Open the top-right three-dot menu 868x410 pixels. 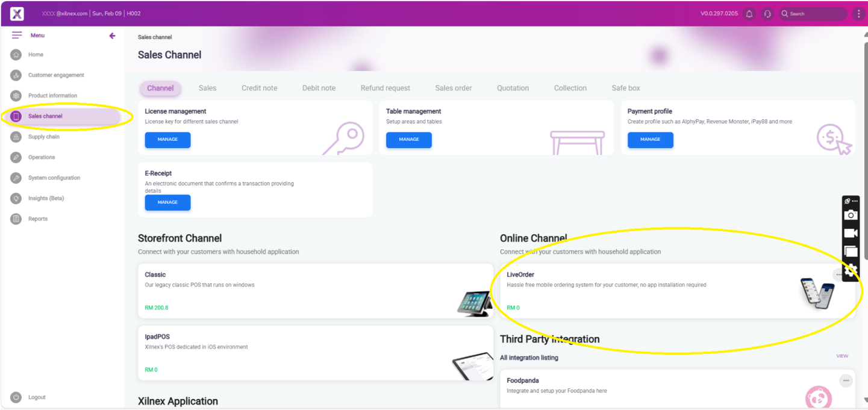860,13
